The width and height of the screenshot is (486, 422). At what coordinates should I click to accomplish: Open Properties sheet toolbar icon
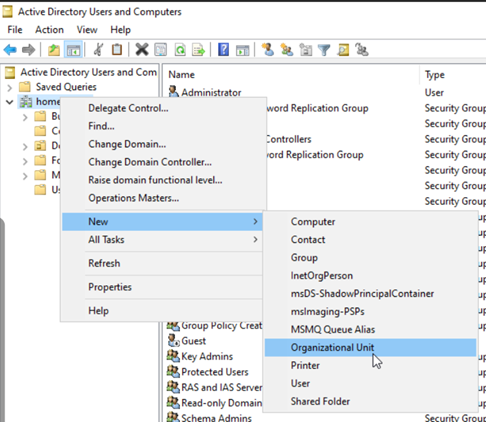[161, 50]
